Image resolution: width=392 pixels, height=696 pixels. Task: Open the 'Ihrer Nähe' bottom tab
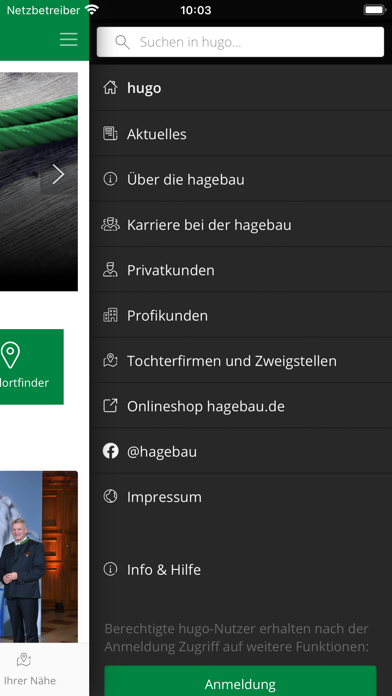pos(30,669)
